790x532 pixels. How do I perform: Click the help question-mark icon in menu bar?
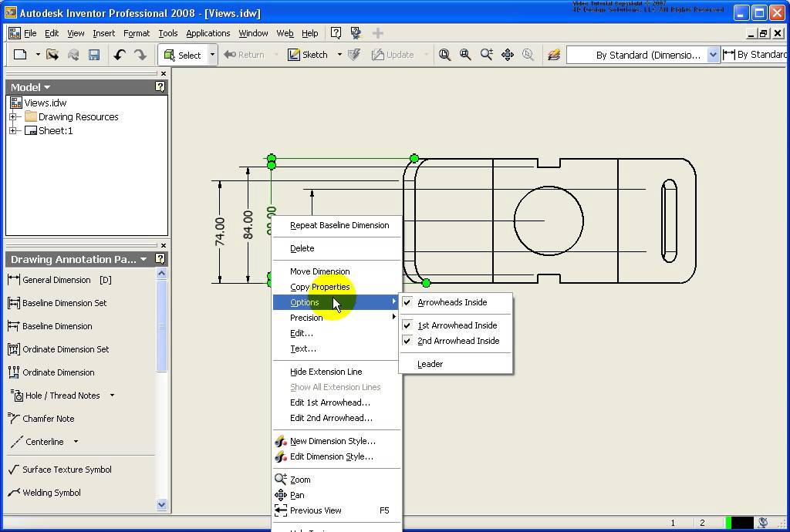(336, 33)
